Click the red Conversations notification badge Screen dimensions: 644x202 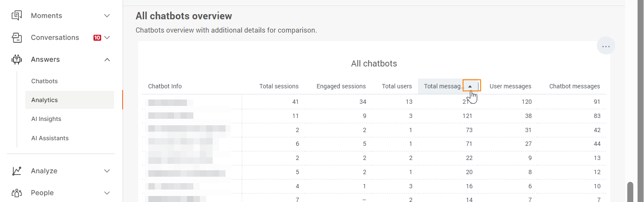coord(97,38)
